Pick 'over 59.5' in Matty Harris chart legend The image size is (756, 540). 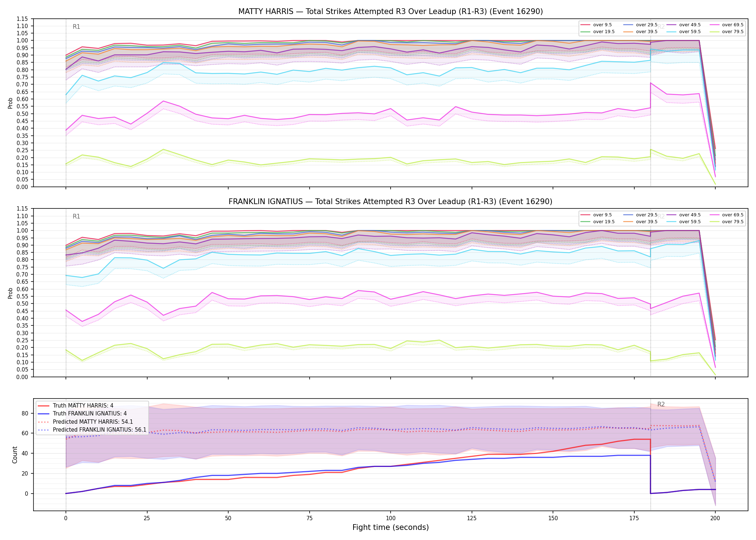coord(684,32)
